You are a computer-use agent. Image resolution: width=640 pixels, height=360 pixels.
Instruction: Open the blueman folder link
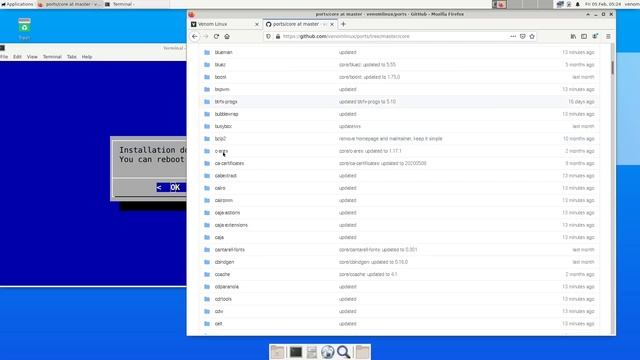coord(223,52)
